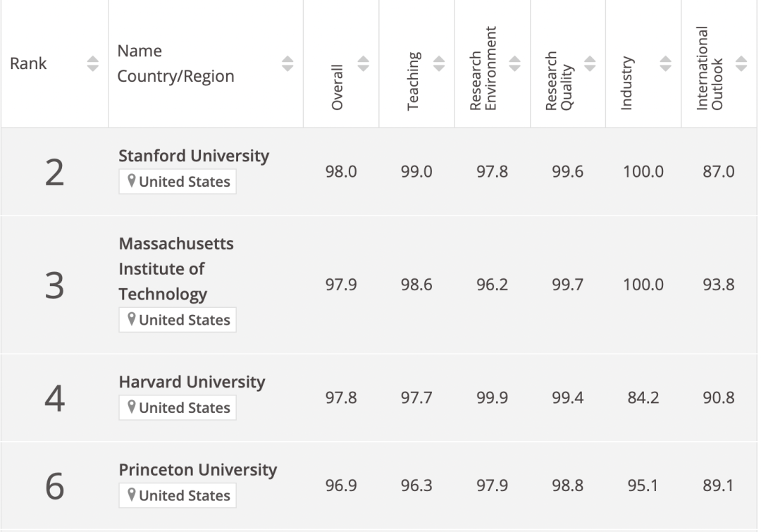Click the Name Country/Region header text
This screenshot has height=532, width=761.
(x=175, y=63)
